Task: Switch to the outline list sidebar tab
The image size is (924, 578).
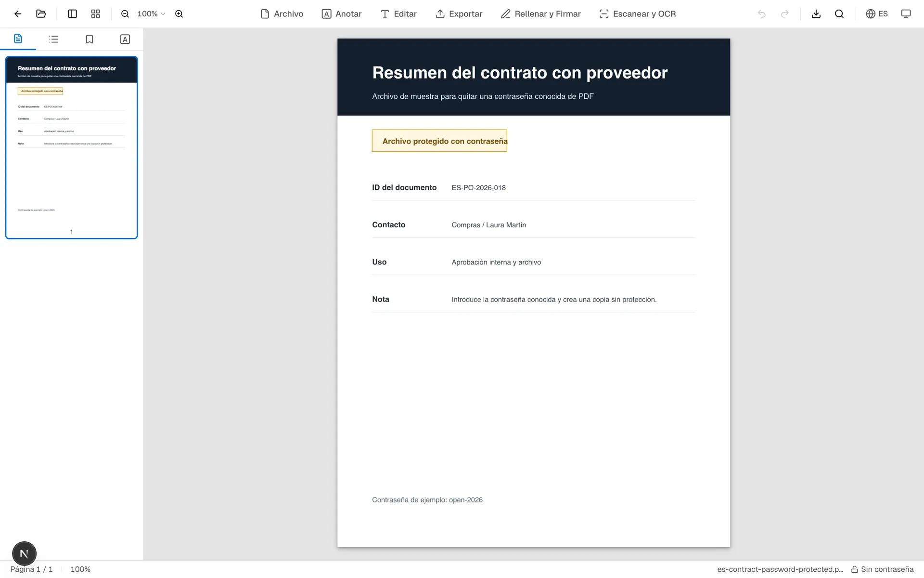Action: (53, 39)
